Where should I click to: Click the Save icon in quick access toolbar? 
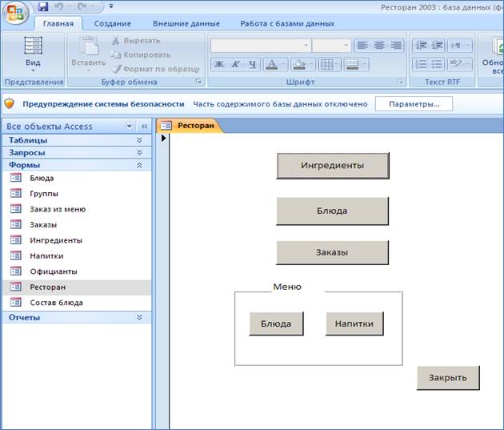click(43, 6)
